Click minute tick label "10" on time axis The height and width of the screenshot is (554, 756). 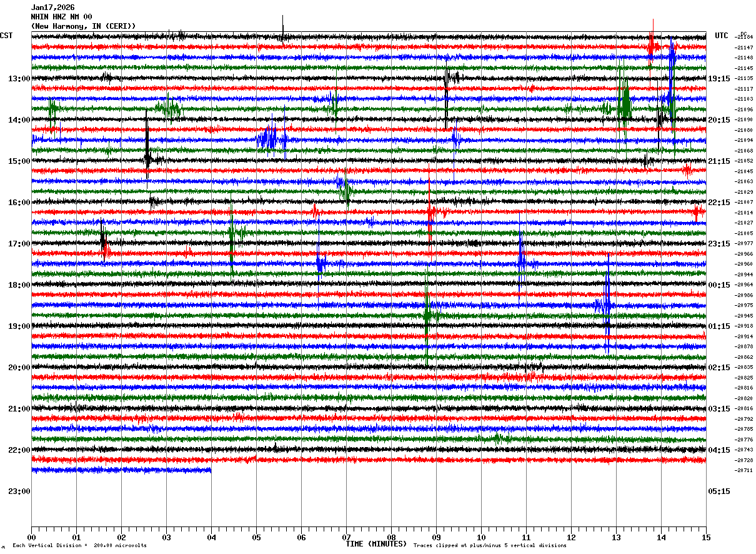tap(482, 537)
